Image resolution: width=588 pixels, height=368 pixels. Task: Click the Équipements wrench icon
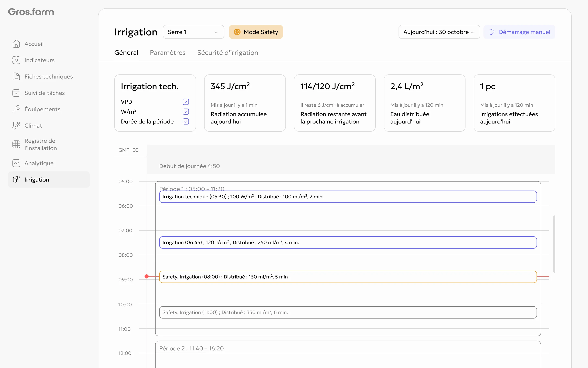16,109
